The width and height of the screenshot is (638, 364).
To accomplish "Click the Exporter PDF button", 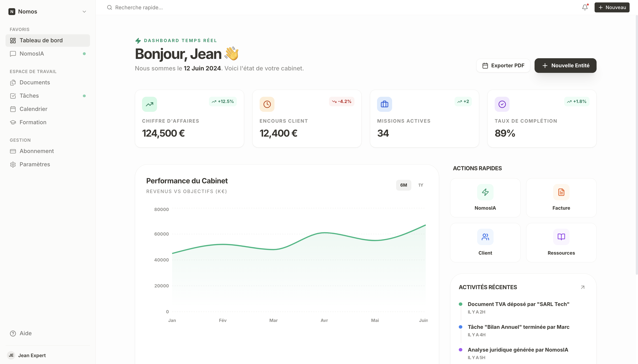I will point(503,66).
